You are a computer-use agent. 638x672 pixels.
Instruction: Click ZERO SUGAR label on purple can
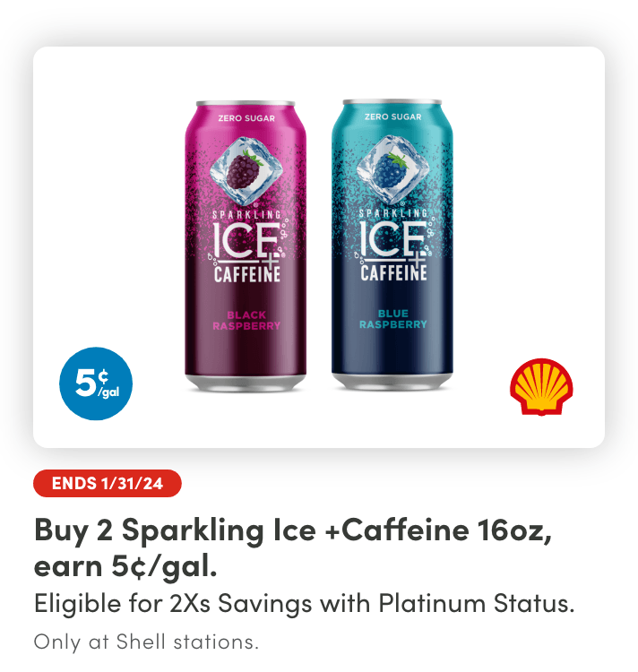(245, 117)
